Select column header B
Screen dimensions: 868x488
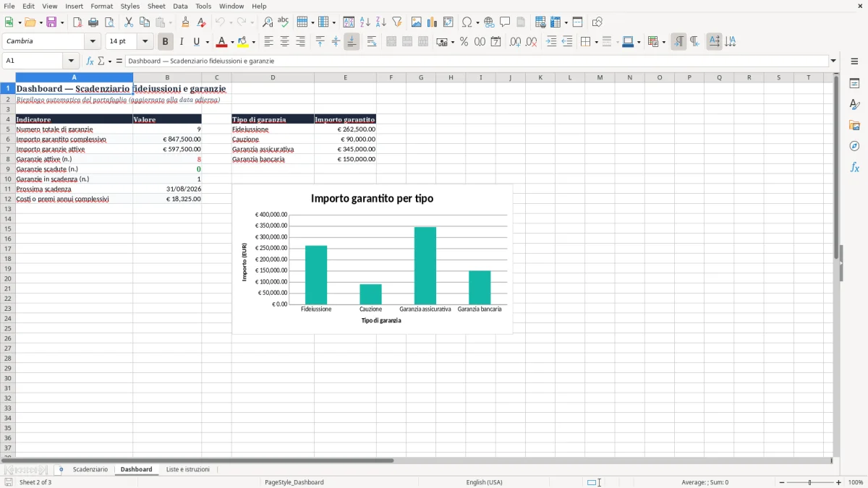167,77
